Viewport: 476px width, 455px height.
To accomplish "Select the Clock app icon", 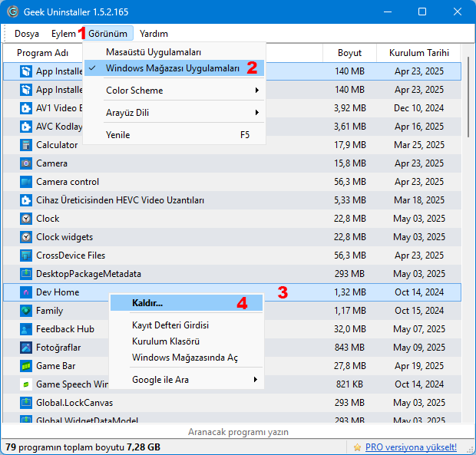I will pyautogui.click(x=26, y=219).
